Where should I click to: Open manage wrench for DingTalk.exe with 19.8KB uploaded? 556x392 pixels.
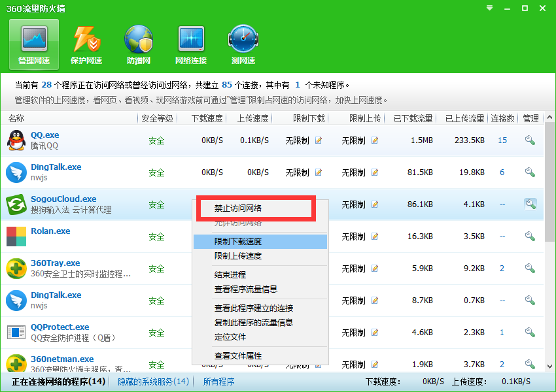(x=530, y=172)
